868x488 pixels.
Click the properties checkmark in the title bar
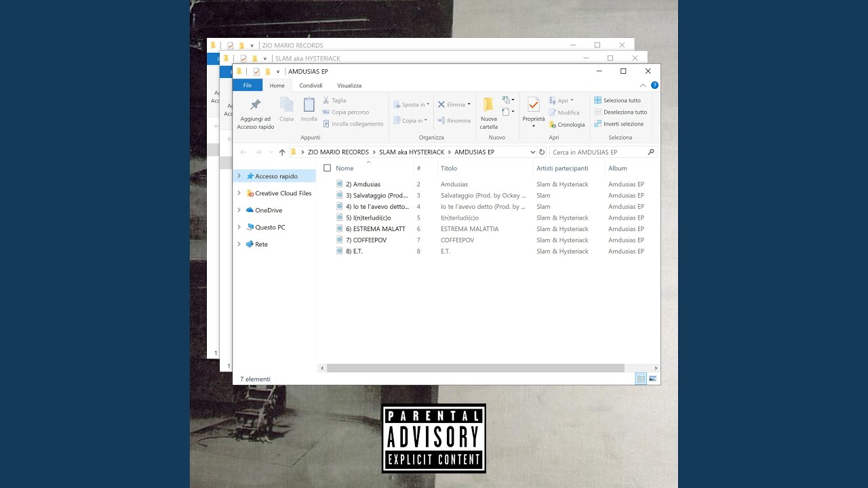[x=256, y=72]
